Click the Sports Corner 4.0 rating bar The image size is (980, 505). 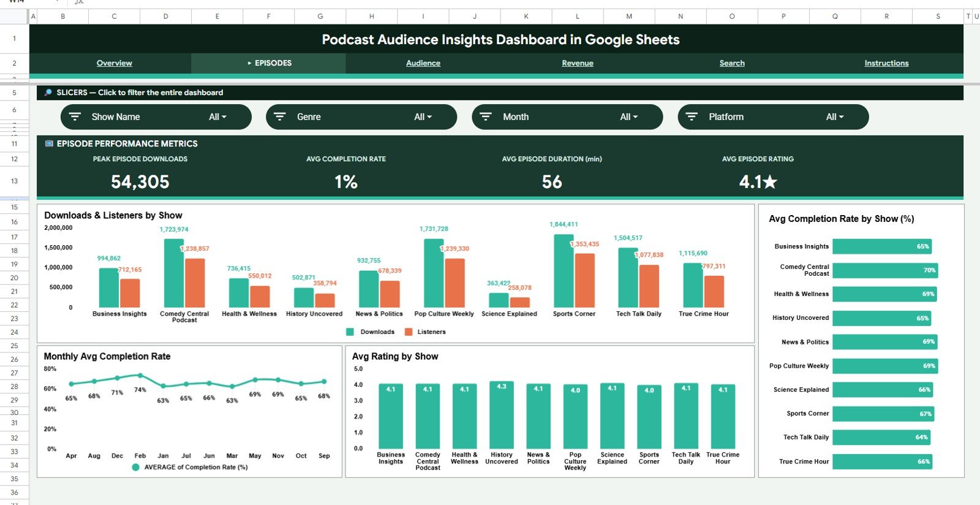click(649, 417)
